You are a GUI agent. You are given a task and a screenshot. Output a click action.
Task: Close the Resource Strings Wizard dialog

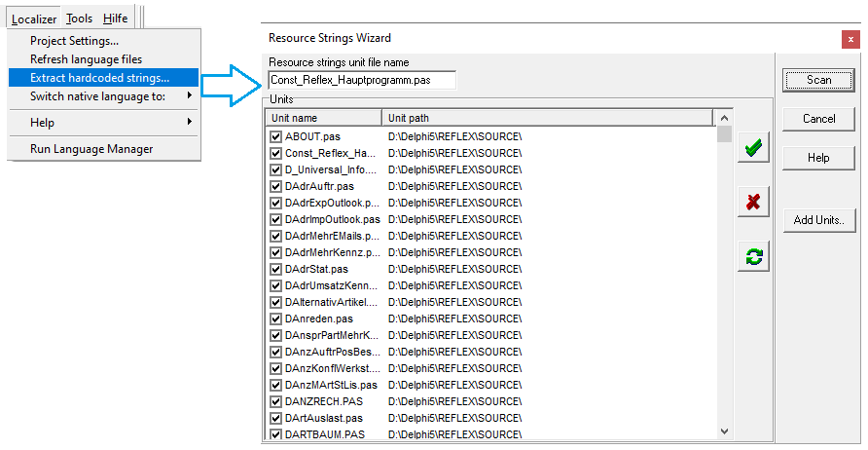coord(850,40)
